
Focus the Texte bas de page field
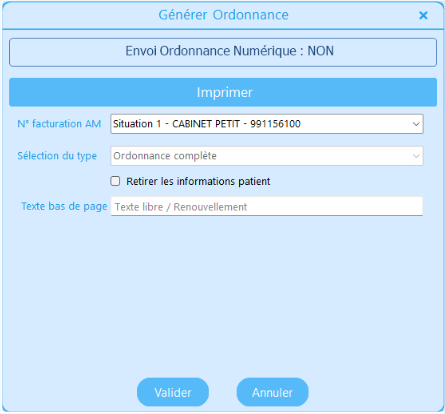267,206
